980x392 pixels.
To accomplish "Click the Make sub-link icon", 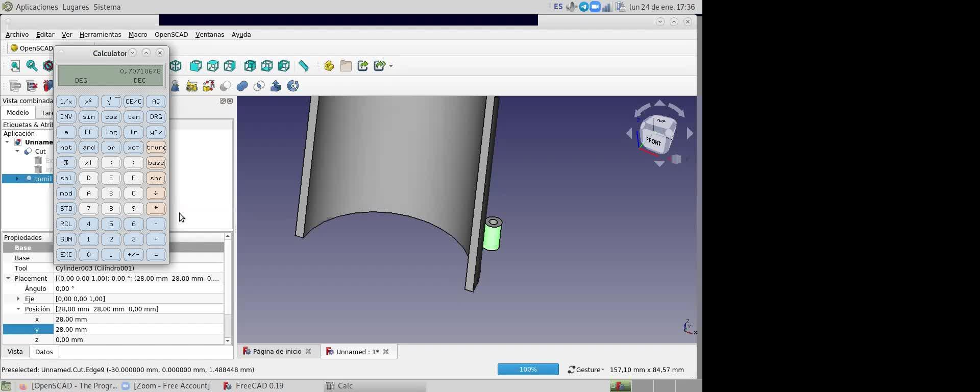I will pos(380,66).
